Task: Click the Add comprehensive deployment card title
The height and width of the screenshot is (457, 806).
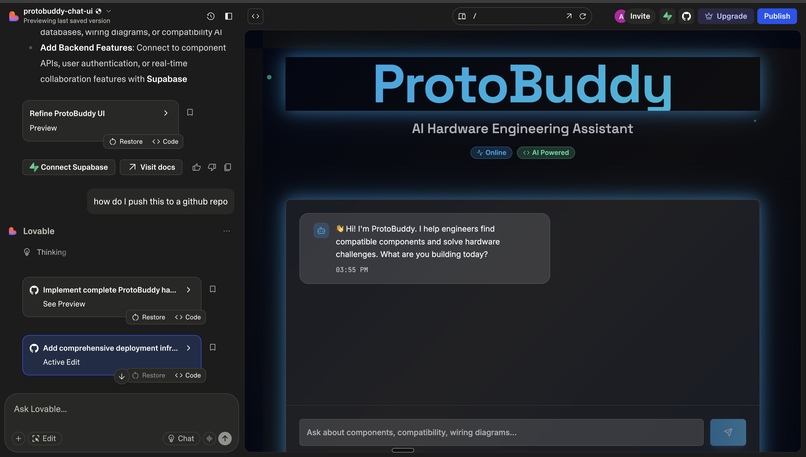Action: click(110, 348)
